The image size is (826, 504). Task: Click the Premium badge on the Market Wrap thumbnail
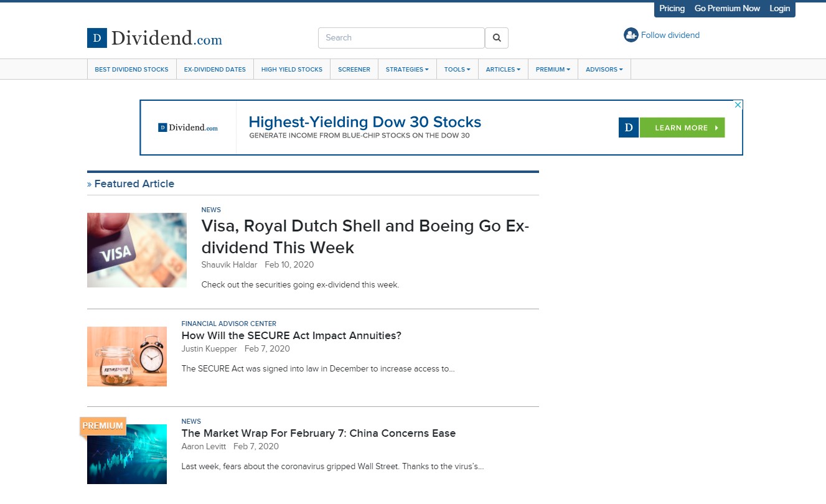[x=103, y=426]
